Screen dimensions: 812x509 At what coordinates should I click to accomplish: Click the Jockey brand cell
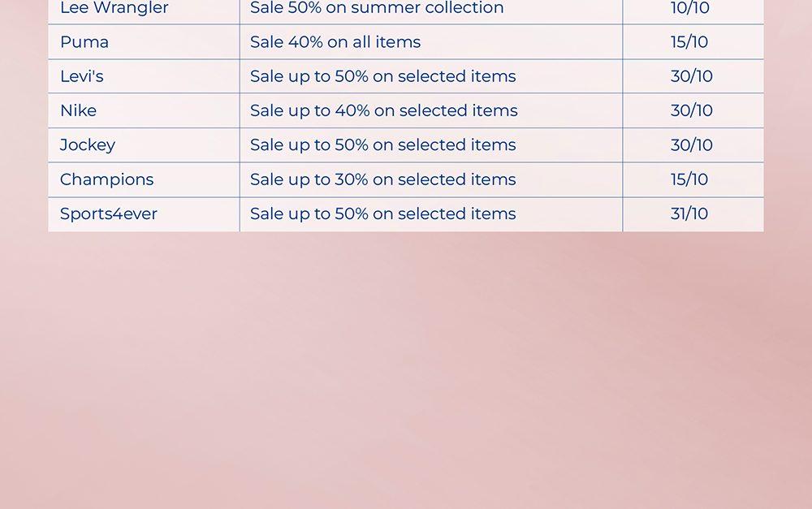pos(88,145)
